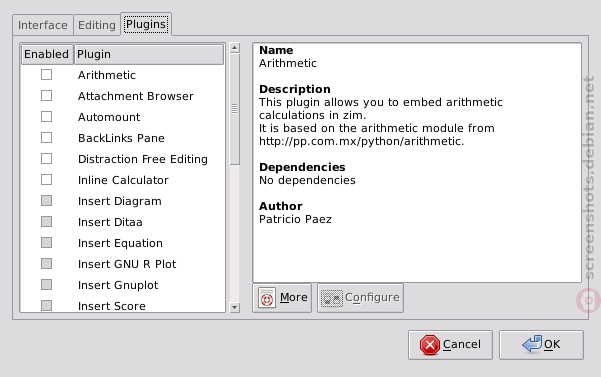Switch to the Interface tab
The height and width of the screenshot is (377, 601).
click(43, 25)
